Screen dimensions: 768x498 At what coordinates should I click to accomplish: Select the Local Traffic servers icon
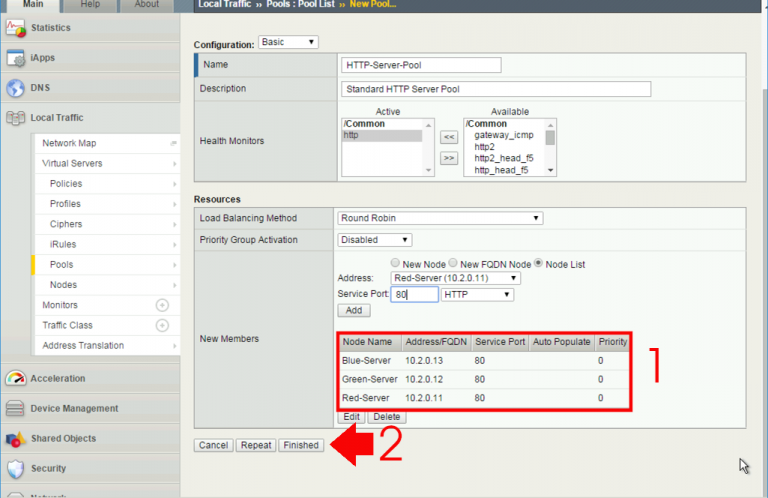point(16,118)
